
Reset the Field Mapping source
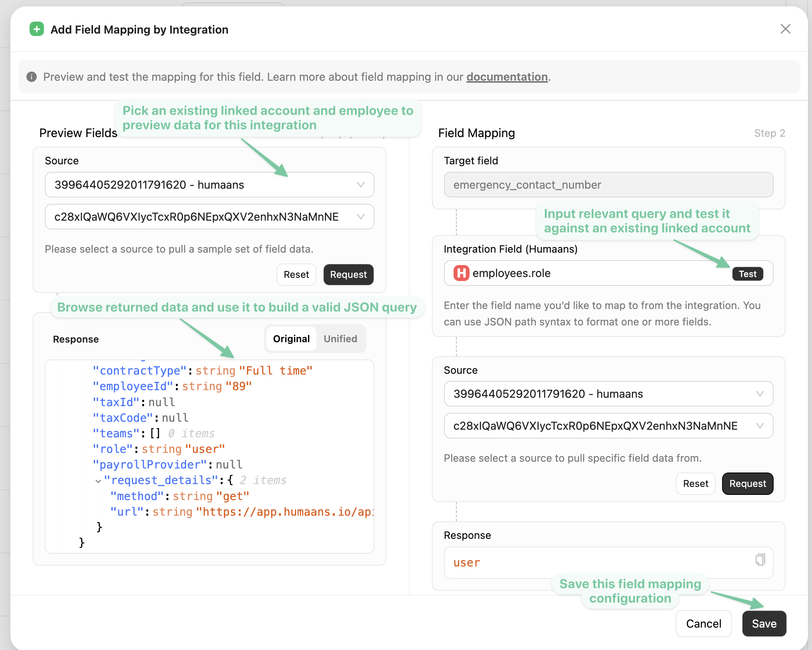click(x=695, y=484)
